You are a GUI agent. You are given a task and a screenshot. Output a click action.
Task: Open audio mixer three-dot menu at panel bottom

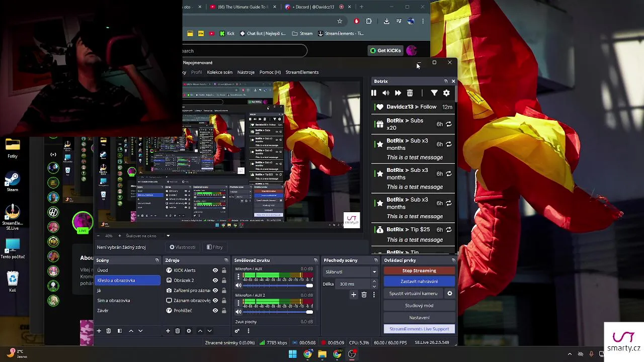pyautogui.click(x=248, y=331)
